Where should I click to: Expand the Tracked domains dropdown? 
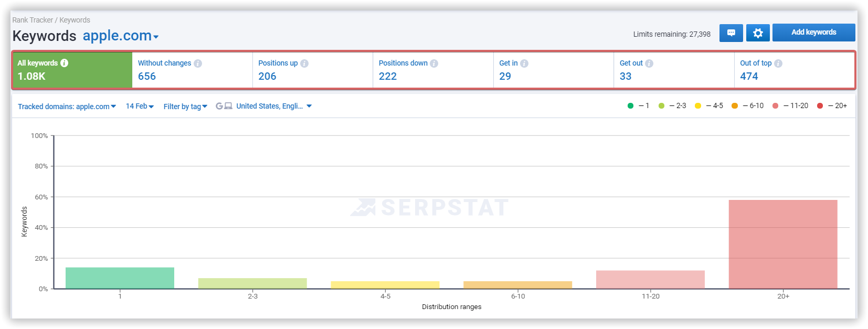pyautogui.click(x=67, y=107)
